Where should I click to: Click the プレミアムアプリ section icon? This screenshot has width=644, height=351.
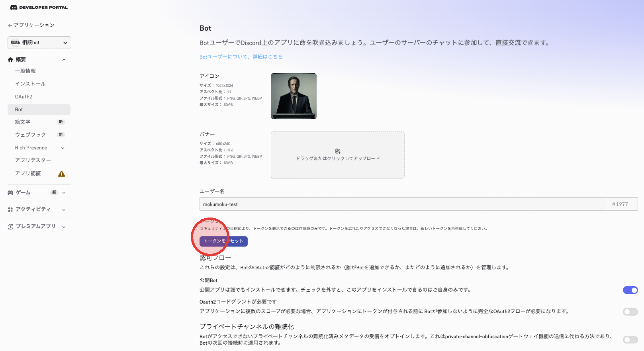(10, 227)
